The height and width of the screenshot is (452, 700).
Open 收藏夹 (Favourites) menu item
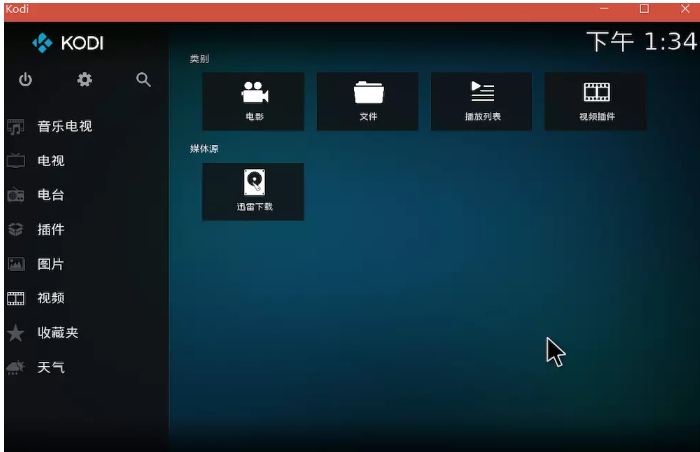pyautogui.click(x=58, y=333)
